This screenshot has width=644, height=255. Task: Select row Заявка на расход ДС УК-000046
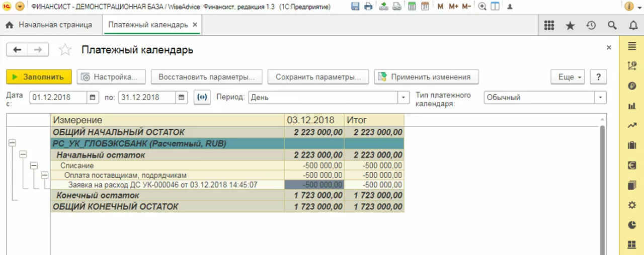[x=168, y=185]
